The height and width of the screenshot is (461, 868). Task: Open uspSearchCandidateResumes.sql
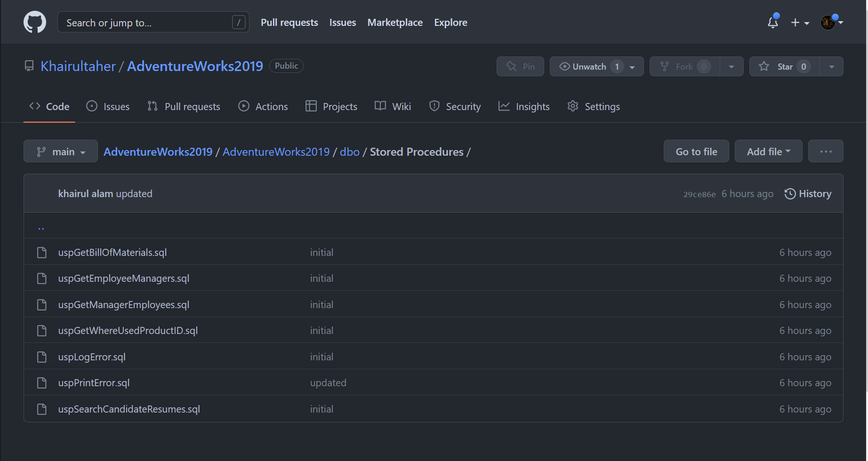coord(129,409)
